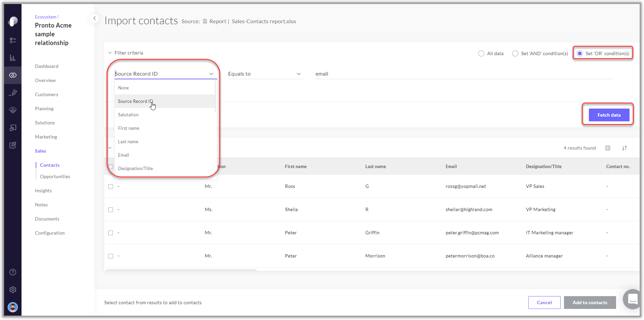Open the pen signing icon in sidebar
Viewport: 644px width, 320px height.
click(13, 93)
